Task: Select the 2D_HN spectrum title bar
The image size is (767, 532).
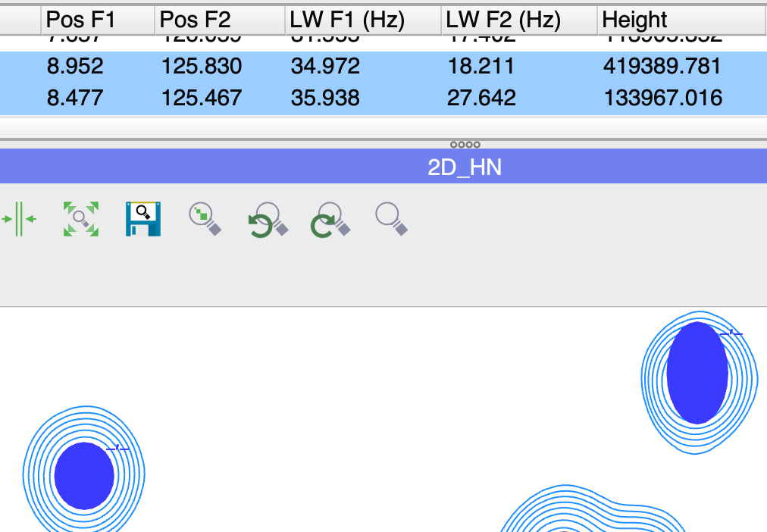Action: click(383, 167)
